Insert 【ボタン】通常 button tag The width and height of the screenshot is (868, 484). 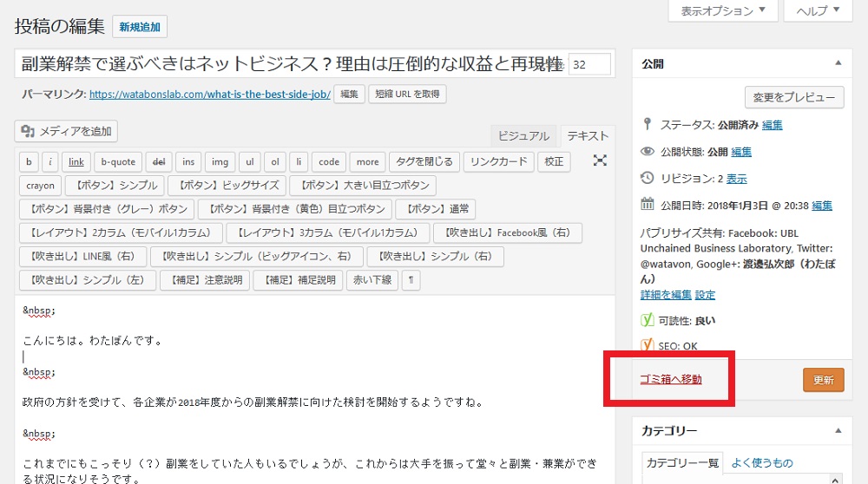tap(436, 209)
